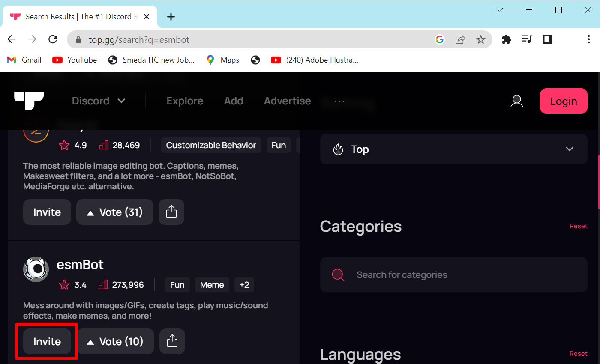
Task: Click the address bar URL
Action: coord(139,39)
